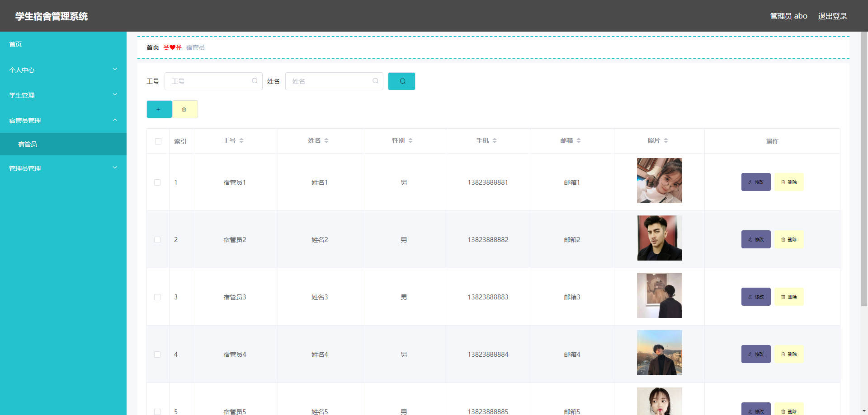Delete the 宿管员1 row with 删除
This screenshot has height=415, width=868.
[x=789, y=182]
